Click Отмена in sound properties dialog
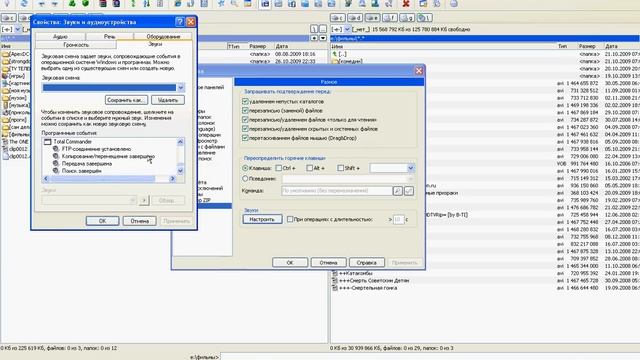Viewport: 640px width, 360px height. click(x=140, y=221)
